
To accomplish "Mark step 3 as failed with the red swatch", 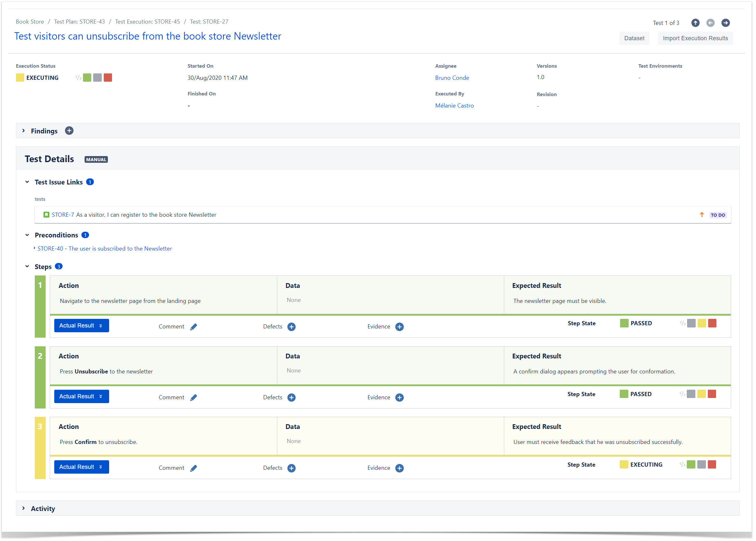I will 712,464.
